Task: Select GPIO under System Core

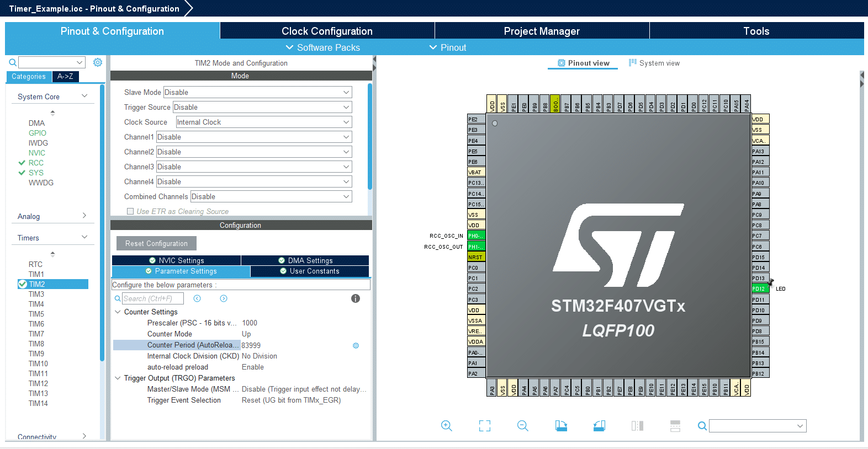Action: tap(38, 133)
